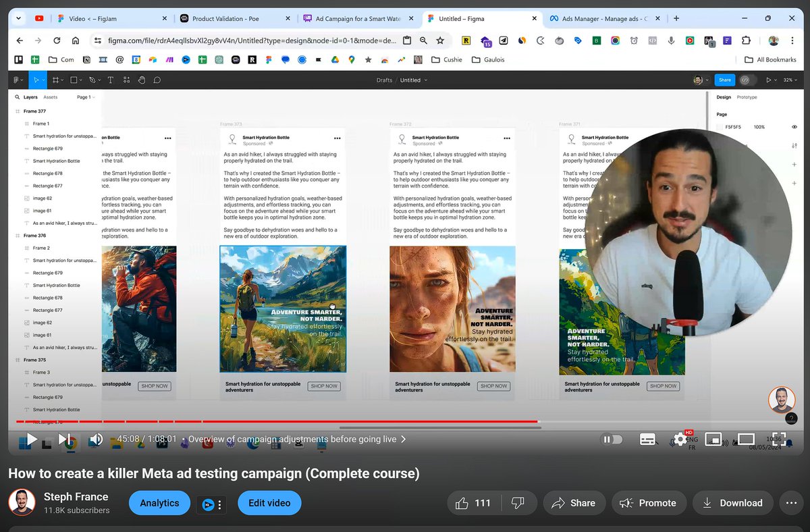Screen dimensions: 810x532
Task: Switch to the Assets tab
Action: pos(51,97)
